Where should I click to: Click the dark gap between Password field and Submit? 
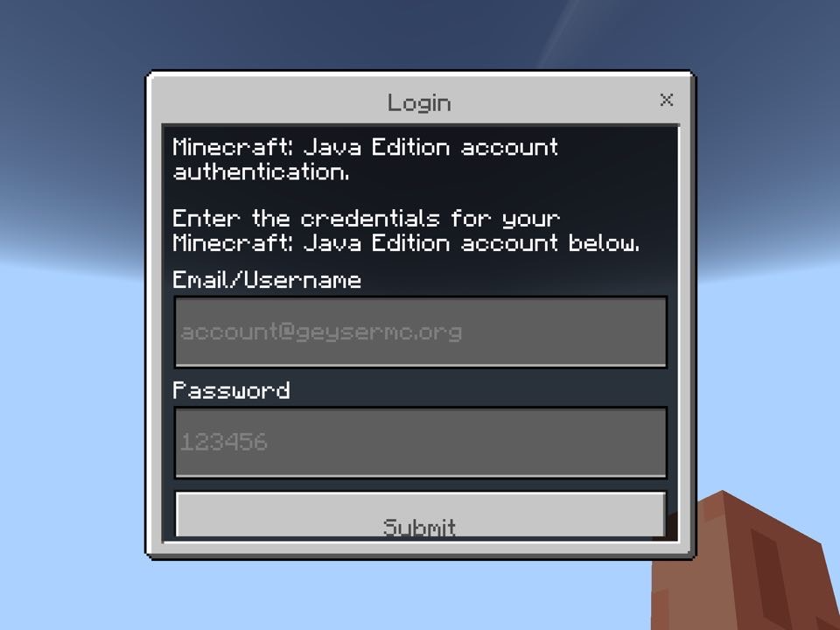point(421,484)
